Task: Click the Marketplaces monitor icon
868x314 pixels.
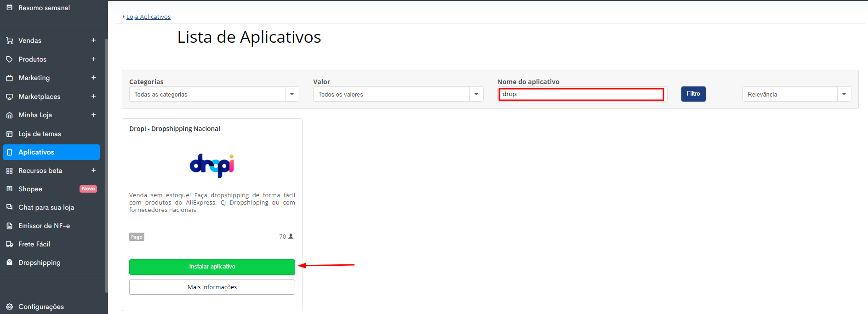Action: coord(9,97)
